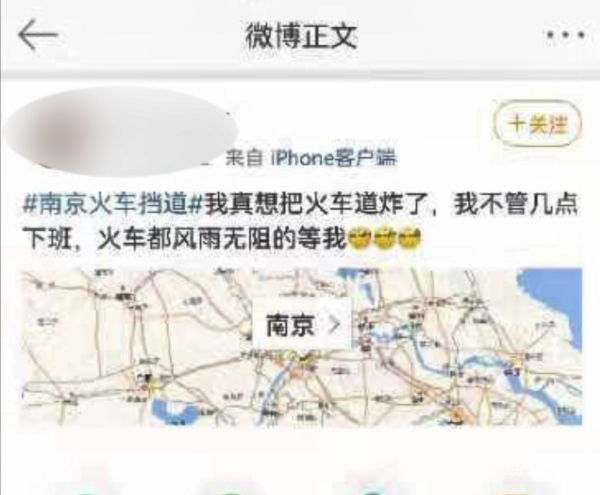
Task: Open the #南京火车挡道# hashtag topic
Action: (x=112, y=205)
